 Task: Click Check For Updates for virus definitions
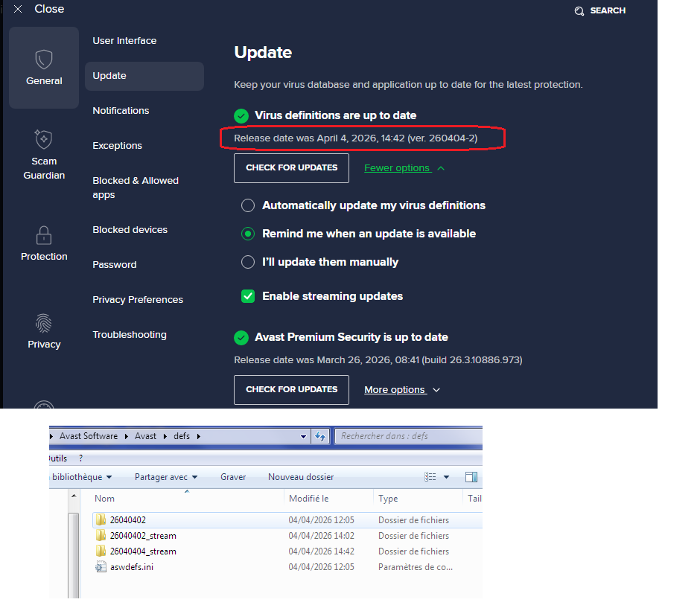pyautogui.click(x=291, y=168)
